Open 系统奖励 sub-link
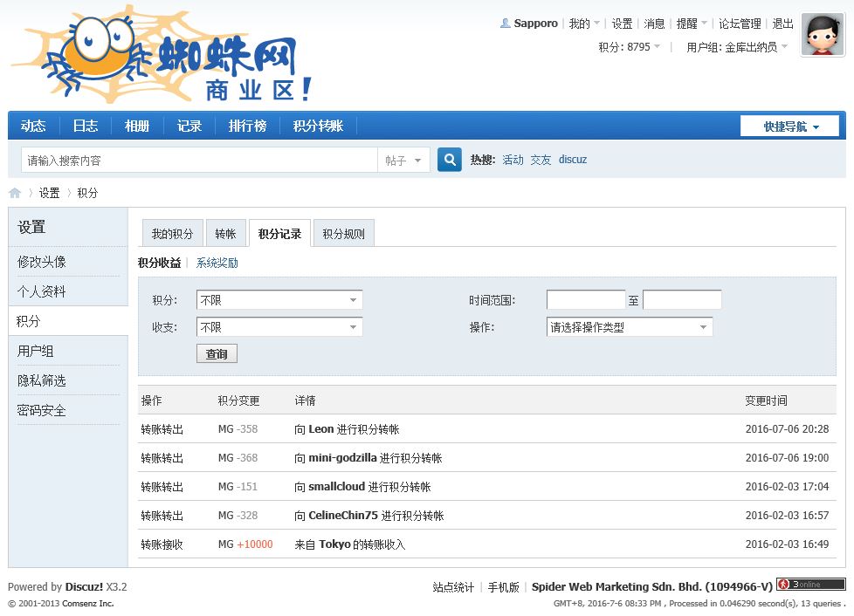Viewport: 854px width, 616px height. [217, 263]
